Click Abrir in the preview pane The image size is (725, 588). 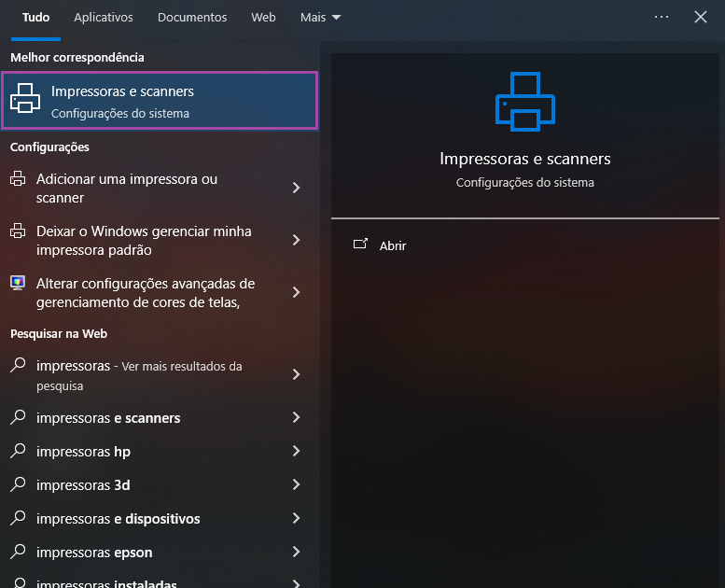pyautogui.click(x=393, y=245)
